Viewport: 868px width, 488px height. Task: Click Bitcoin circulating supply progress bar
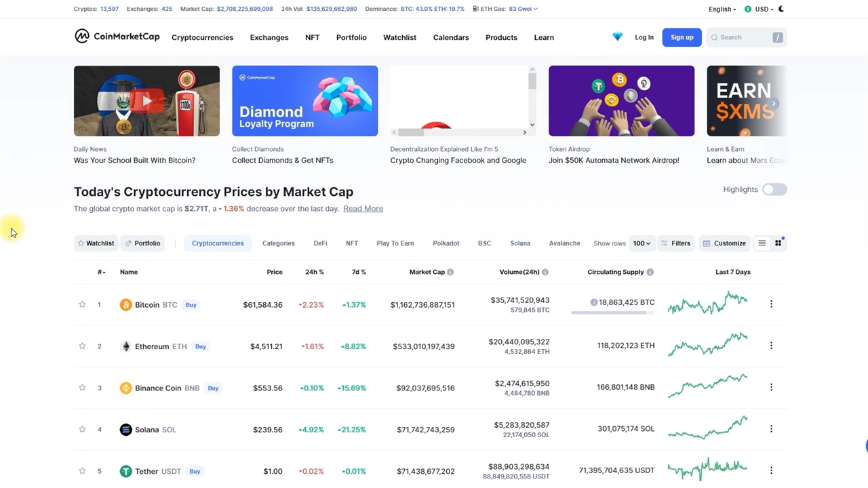click(x=612, y=312)
